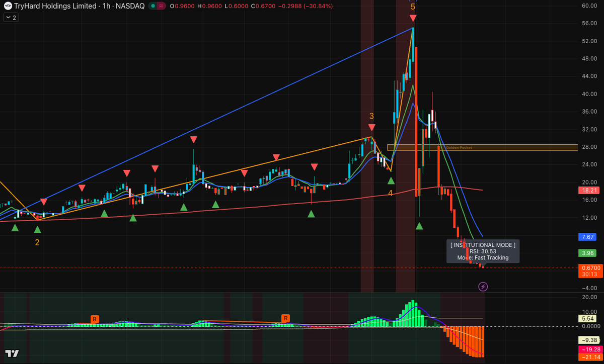Click the 28.00 price scale value
Image resolution: width=604 pixels, height=364 pixels.
point(589,147)
